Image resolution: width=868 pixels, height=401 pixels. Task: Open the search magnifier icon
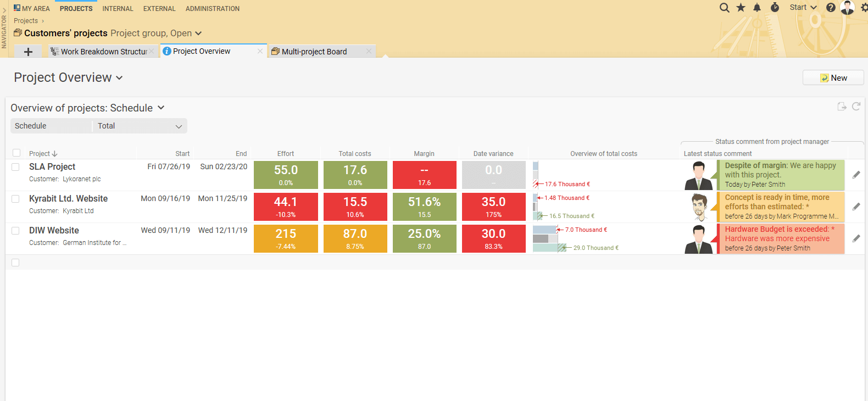(725, 8)
